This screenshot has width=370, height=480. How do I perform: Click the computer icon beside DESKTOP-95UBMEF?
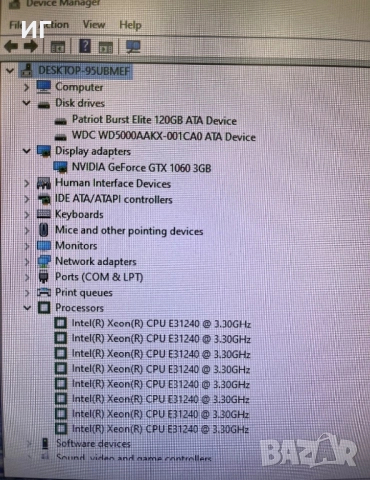coord(27,70)
